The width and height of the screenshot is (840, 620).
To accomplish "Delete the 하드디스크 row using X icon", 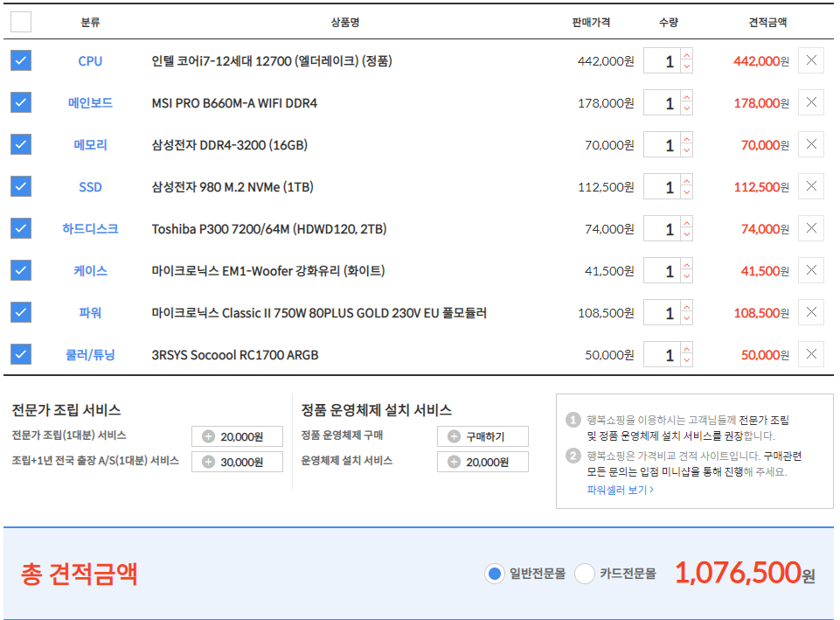I will click(x=811, y=228).
